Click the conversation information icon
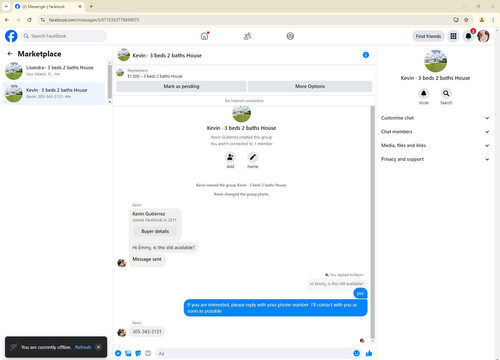Screen dimensions: 500x360 pyautogui.click(x=366, y=55)
